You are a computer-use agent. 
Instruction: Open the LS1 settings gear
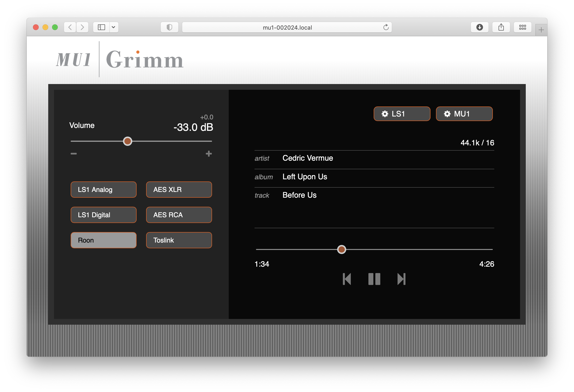tap(402, 114)
